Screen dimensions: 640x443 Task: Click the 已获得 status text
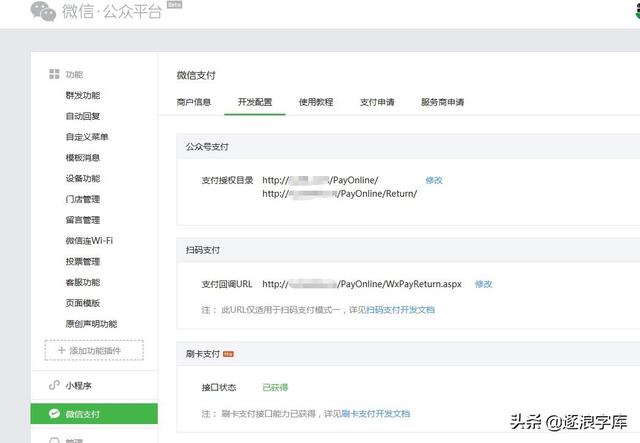[x=275, y=387]
